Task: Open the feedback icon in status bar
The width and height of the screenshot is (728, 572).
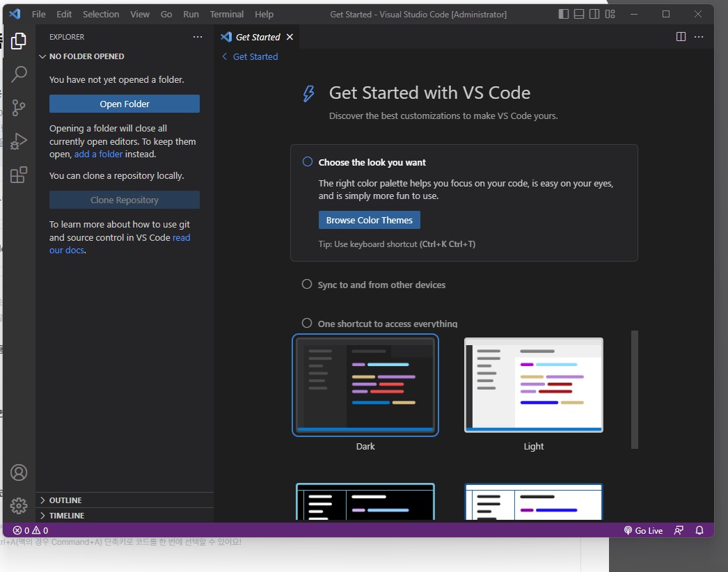Action: point(679,530)
